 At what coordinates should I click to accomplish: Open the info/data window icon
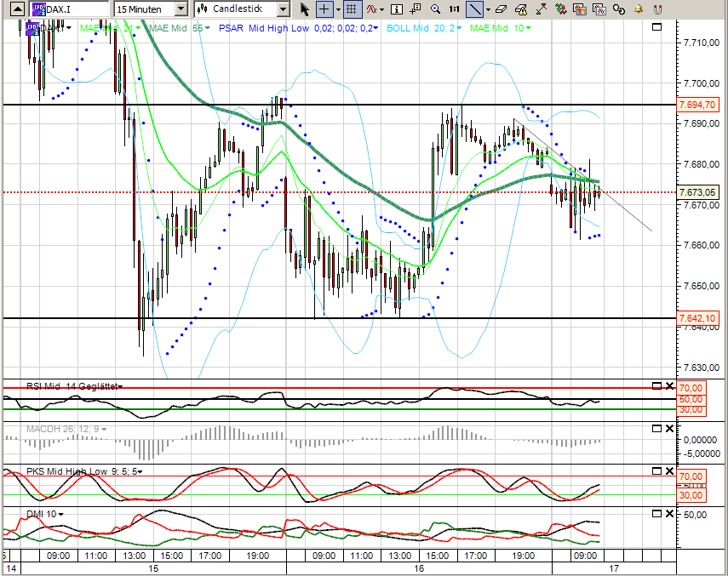[396, 9]
